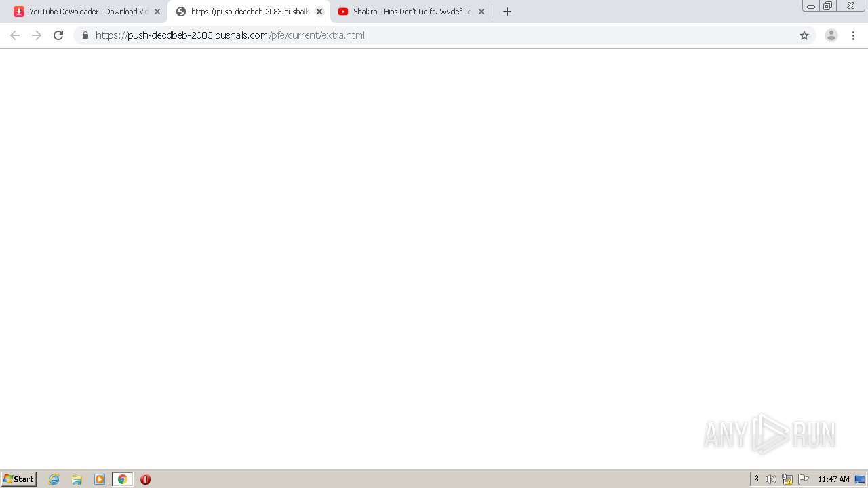
Task: Launch Windows Media Player from taskbar
Action: (x=100, y=479)
